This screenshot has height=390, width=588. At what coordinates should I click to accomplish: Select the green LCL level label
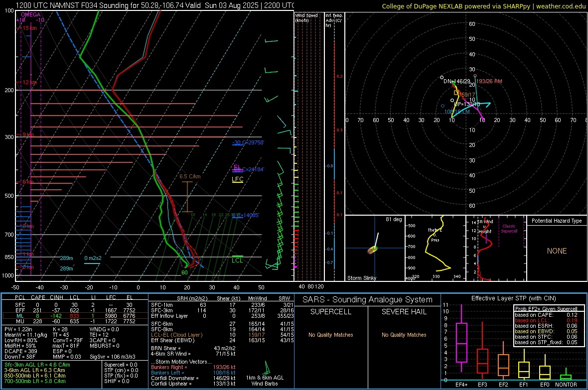pos(237,260)
